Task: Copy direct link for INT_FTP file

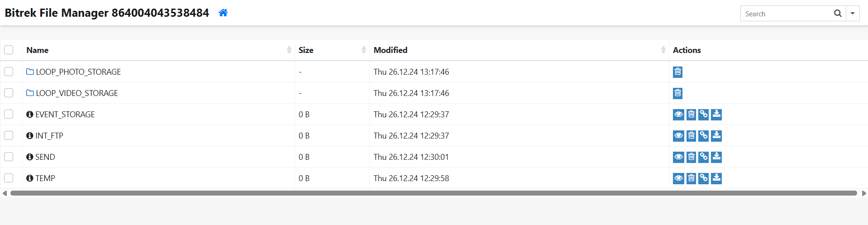Action: click(703, 136)
